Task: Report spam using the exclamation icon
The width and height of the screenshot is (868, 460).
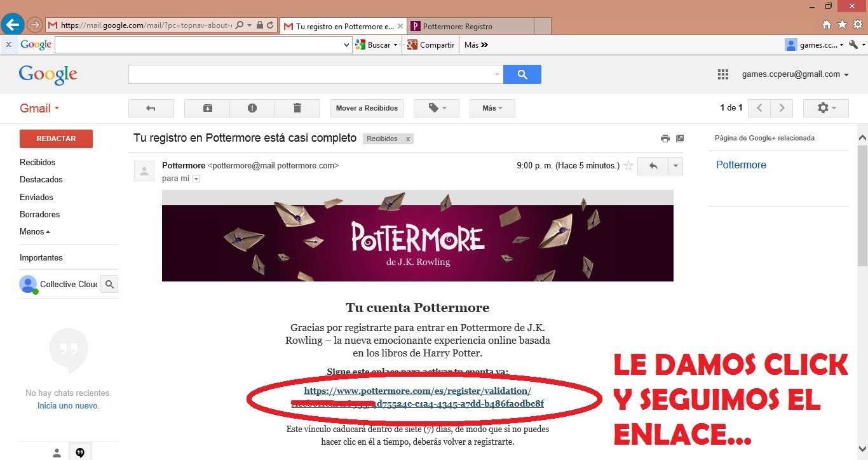Action: 252,108
